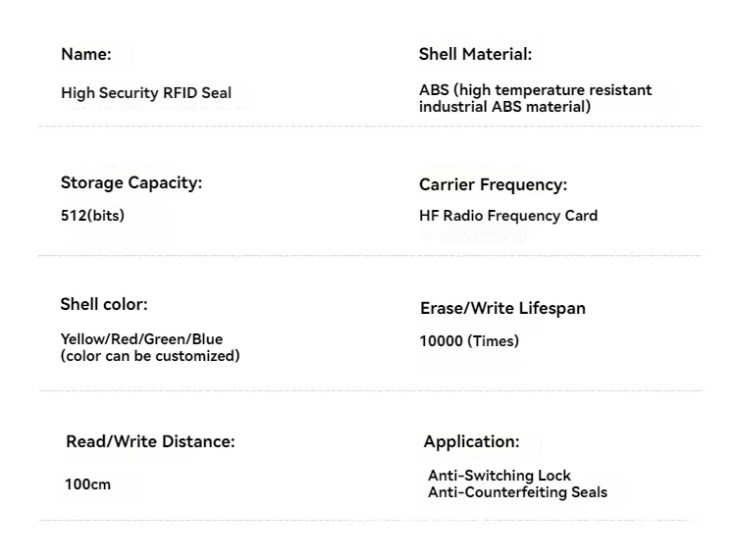Click the Shell color: heading
The image size is (736, 560).
pyautogui.click(x=104, y=304)
